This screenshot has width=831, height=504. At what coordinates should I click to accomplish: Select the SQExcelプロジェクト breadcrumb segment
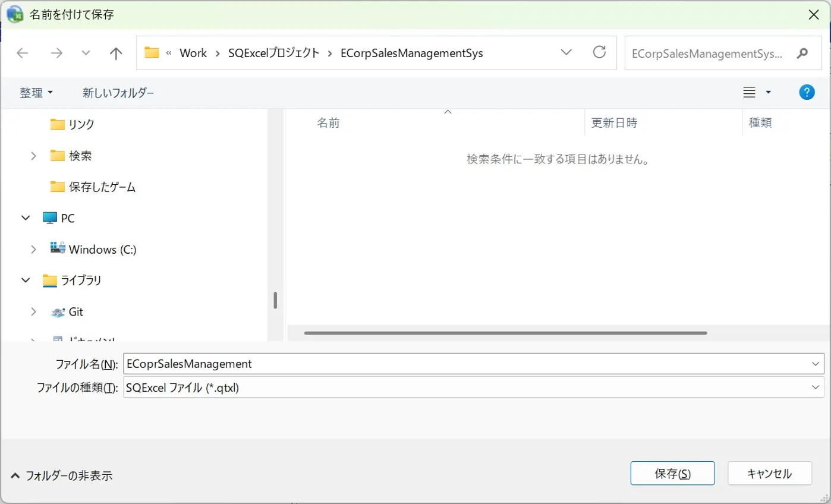(x=273, y=53)
